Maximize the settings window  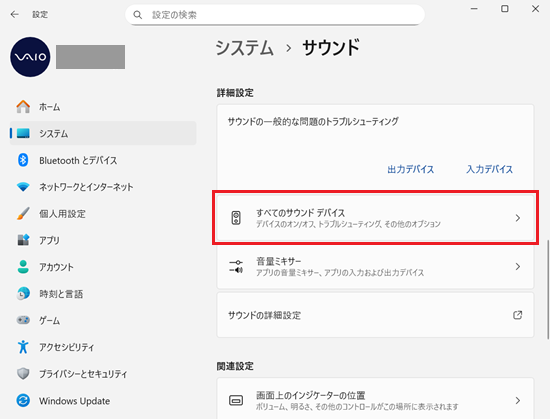504,8
